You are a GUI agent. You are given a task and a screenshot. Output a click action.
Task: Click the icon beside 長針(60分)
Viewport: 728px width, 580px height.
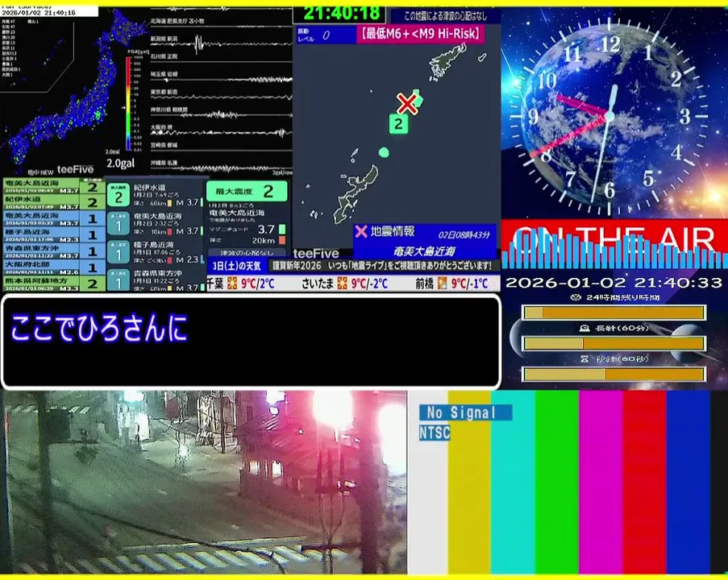[584, 328]
